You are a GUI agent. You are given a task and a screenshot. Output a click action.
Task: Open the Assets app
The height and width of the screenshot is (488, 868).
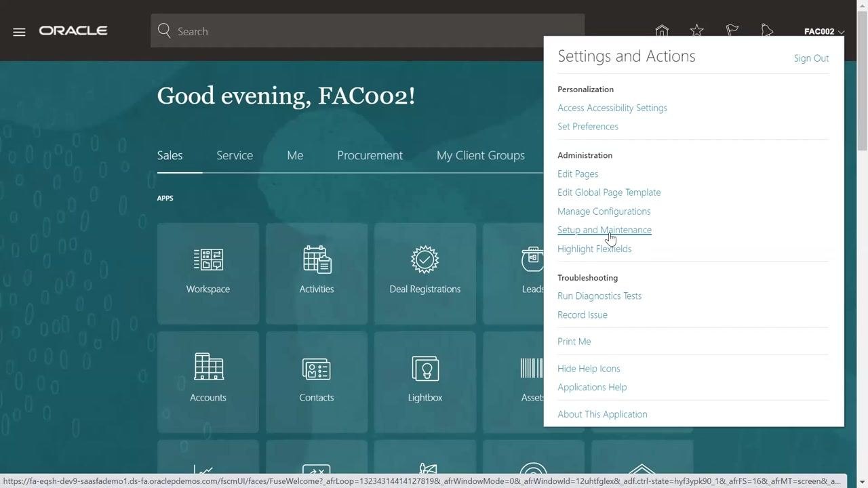point(513,382)
